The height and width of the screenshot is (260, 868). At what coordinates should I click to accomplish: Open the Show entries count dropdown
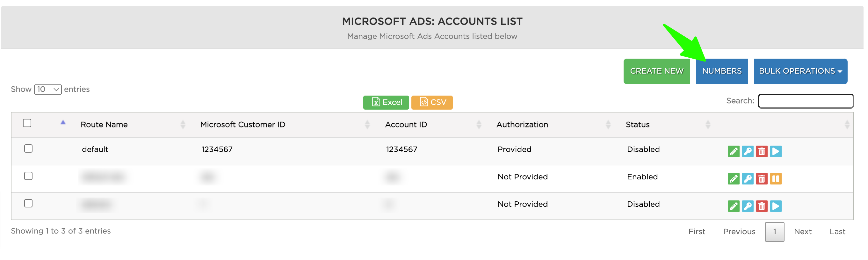pos(47,89)
